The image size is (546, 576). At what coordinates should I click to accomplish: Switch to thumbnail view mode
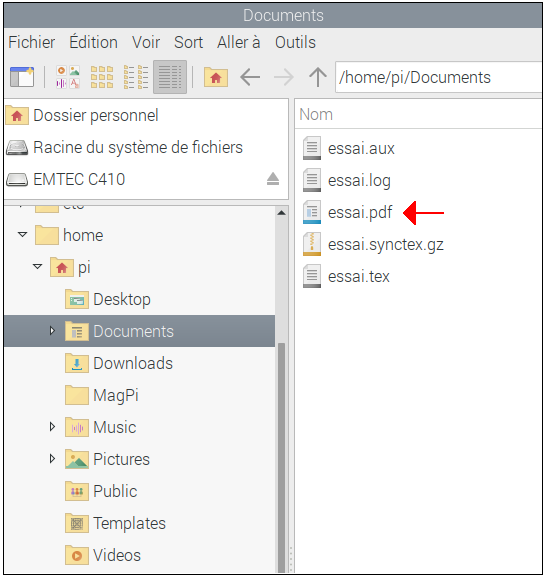pos(68,77)
